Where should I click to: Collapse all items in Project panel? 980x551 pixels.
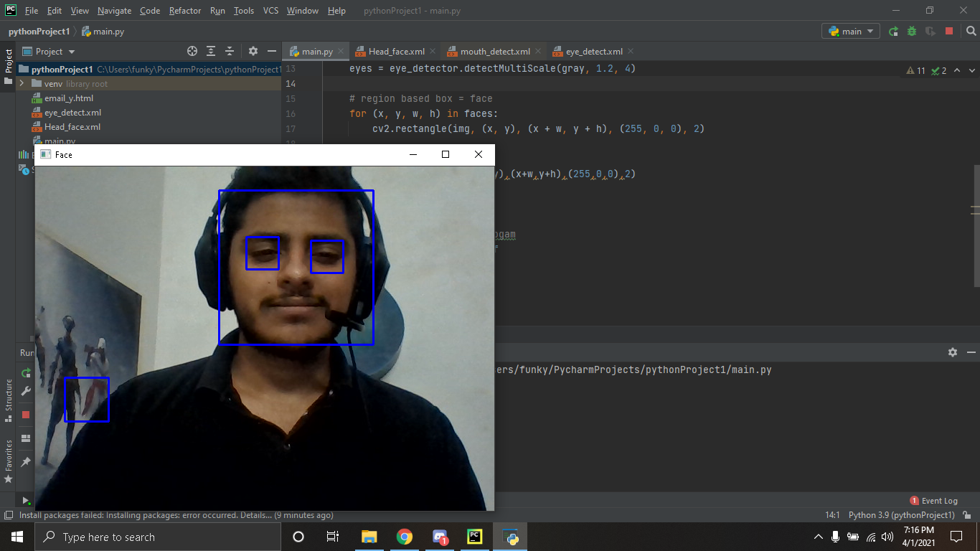(x=230, y=52)
